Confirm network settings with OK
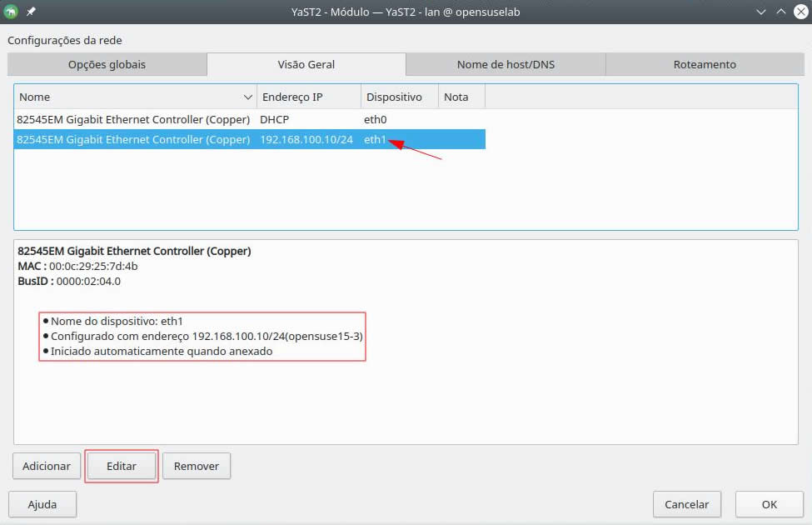812x525 pixels. click(769, 504)
